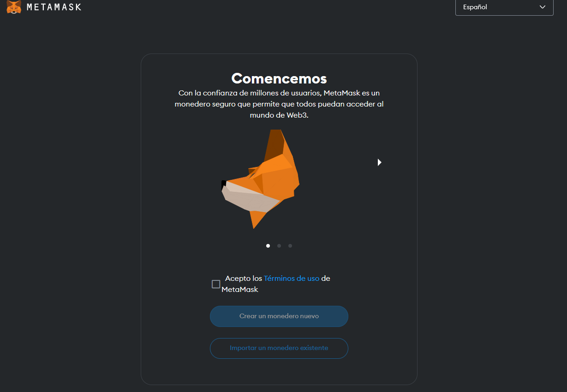Click the 'Acepto los' checkbox label

click(x=244, y=279)
